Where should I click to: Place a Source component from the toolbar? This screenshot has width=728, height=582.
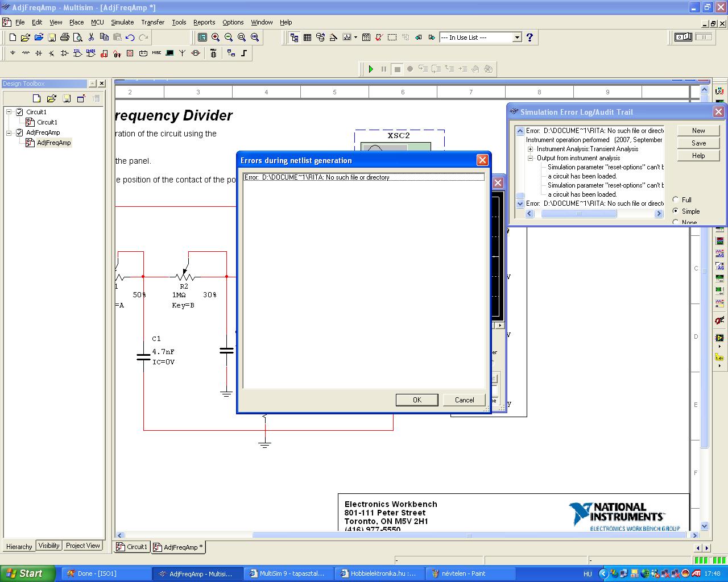point(13,53)
